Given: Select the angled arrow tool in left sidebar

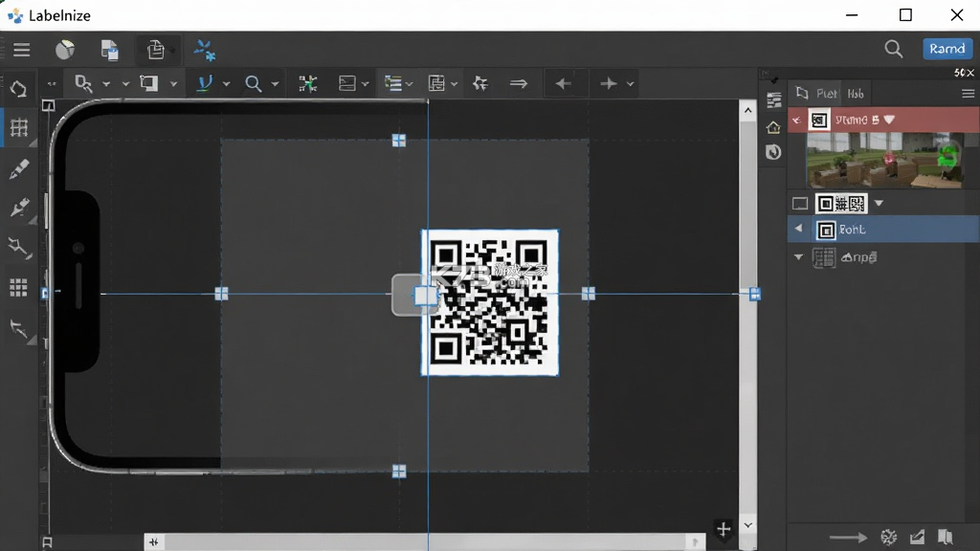Looking at the screenshot, I should click(18, 328).
